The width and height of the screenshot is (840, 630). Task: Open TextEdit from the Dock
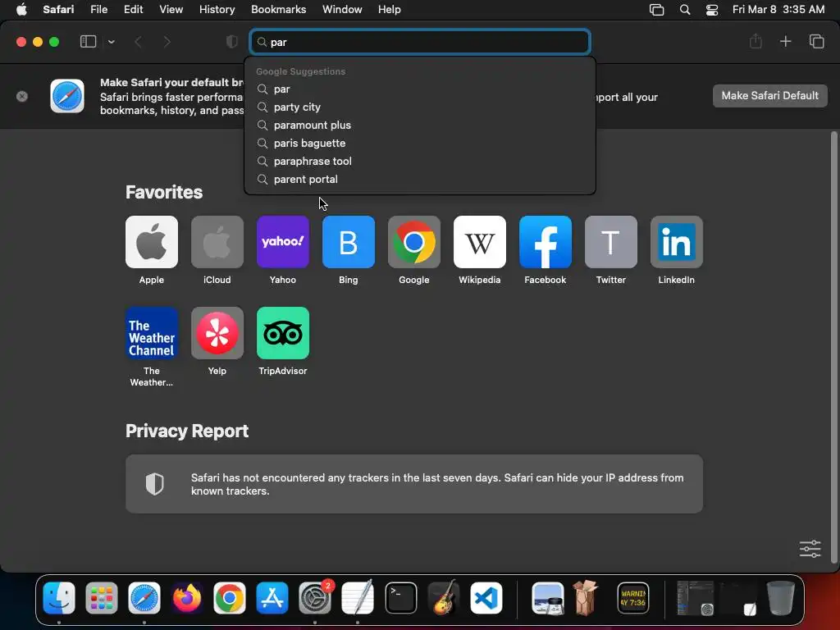coord(358,598)
